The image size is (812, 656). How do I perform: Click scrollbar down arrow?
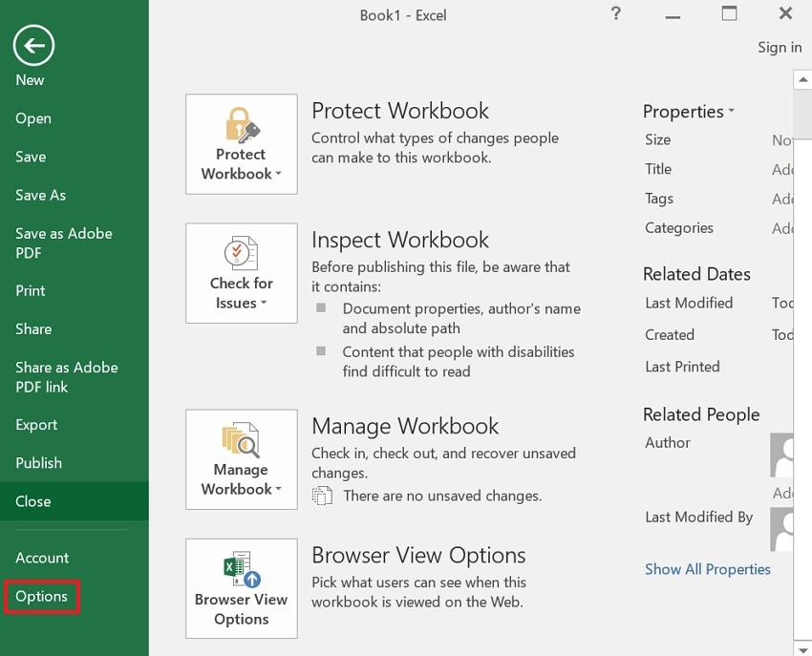802,648
